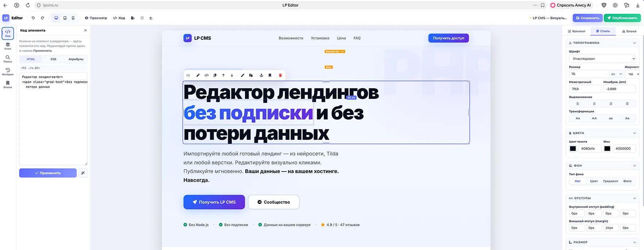Open the top toolbar Код code view
The height and width of the screenshot is (250, 644).
coord(119,18)
